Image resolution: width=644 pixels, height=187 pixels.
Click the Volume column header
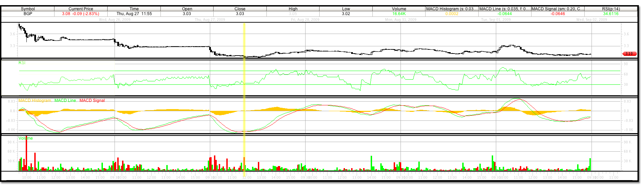399,9
